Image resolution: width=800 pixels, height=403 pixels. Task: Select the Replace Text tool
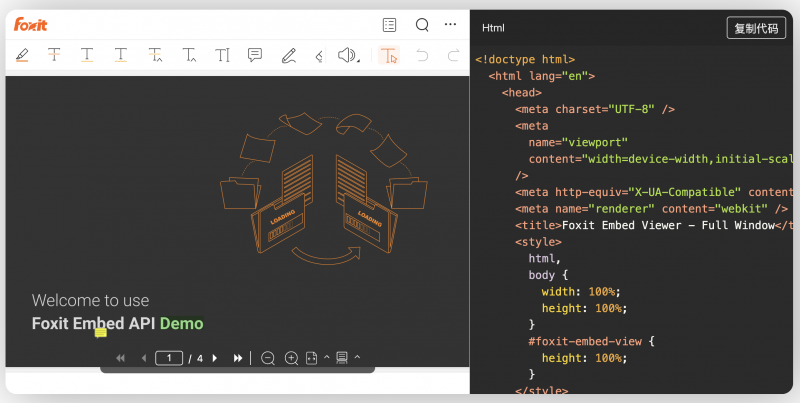155,55
